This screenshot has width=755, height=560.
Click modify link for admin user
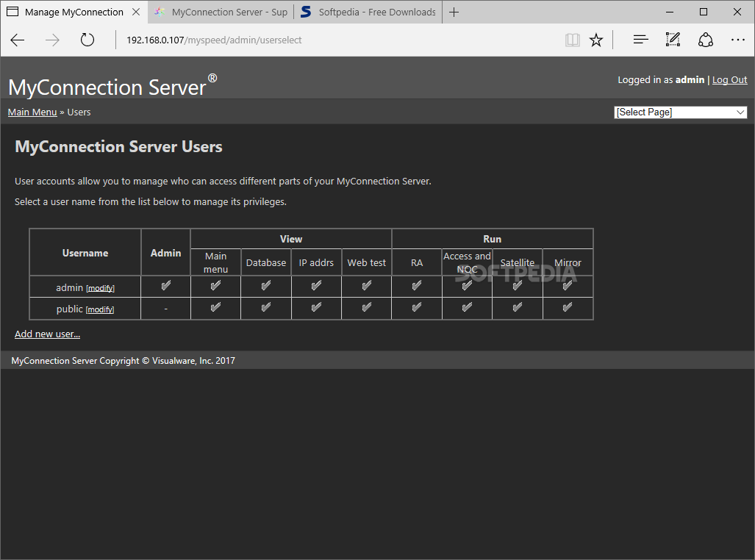tap(100, 288)
